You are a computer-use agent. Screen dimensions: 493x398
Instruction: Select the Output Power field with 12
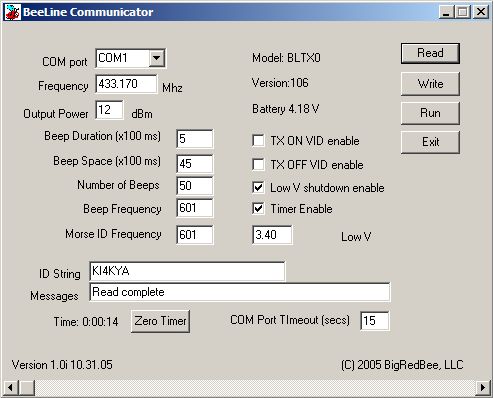(x=109, y=110)
